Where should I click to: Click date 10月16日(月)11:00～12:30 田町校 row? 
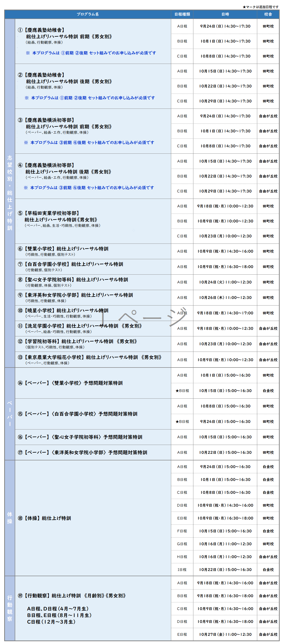point(225,544)
